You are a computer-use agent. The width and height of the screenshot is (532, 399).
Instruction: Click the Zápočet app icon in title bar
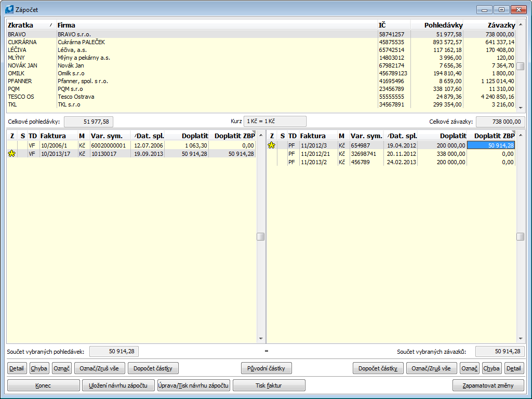(x=9, y=9)
